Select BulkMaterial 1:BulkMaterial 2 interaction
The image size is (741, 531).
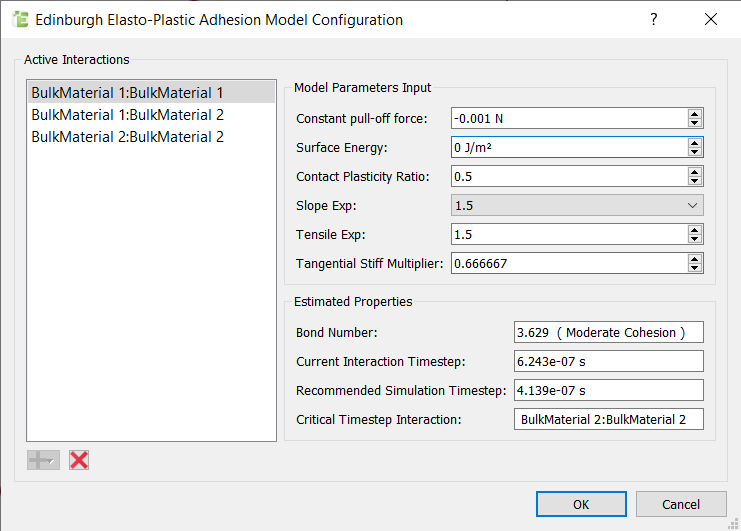tap(127, 114)
